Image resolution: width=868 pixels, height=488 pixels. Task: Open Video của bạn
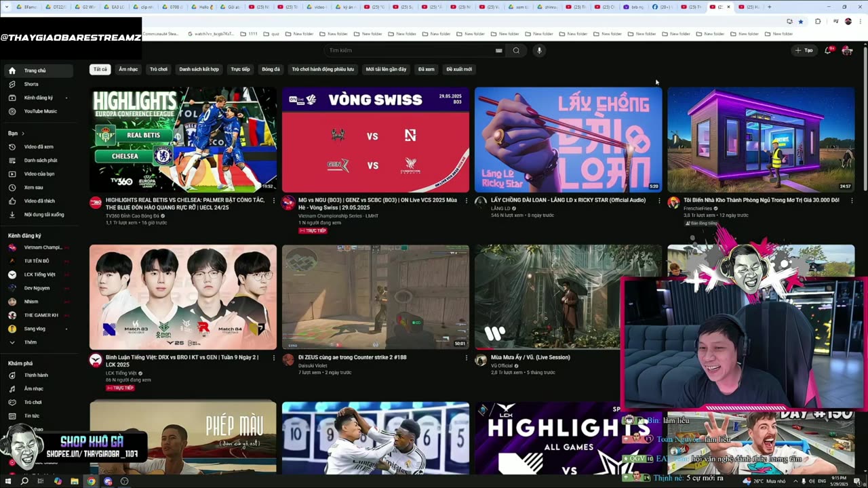[x=39, y=174]
